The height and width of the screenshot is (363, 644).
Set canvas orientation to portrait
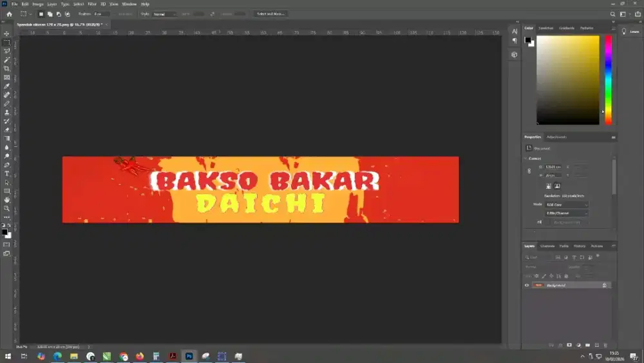pos(548,186)
